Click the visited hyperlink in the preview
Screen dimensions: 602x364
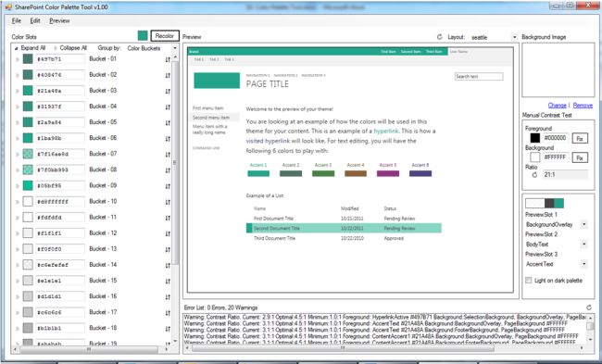point(268,141)
